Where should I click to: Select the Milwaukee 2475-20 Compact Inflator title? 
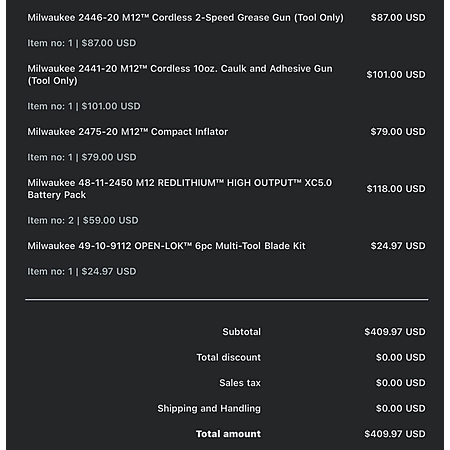click(128, 132)
